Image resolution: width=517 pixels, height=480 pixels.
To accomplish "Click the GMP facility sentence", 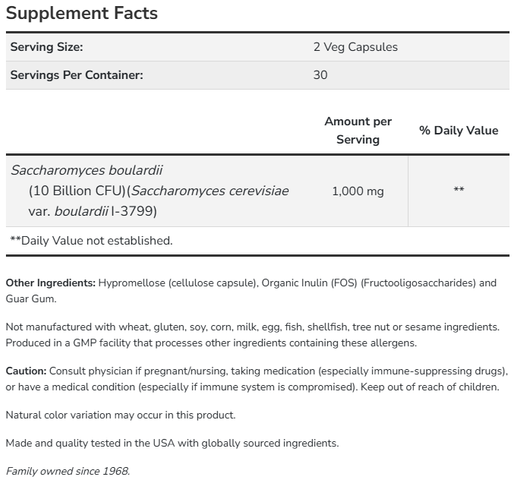I will coord(211,343).
